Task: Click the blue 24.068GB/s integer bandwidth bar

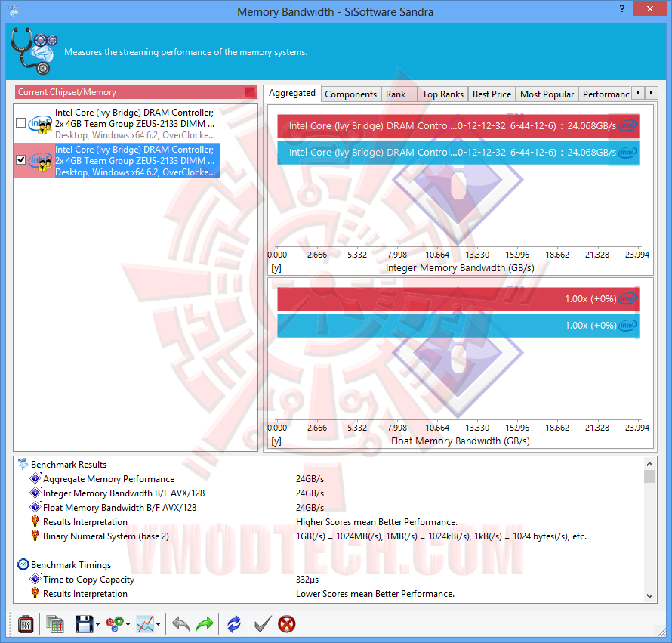Action: (x=458, y=153)
